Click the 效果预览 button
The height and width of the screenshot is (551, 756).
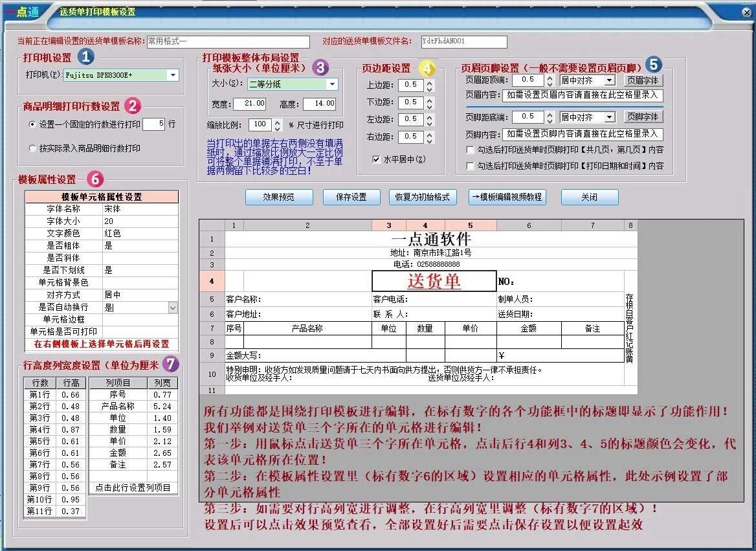[279, 197]
